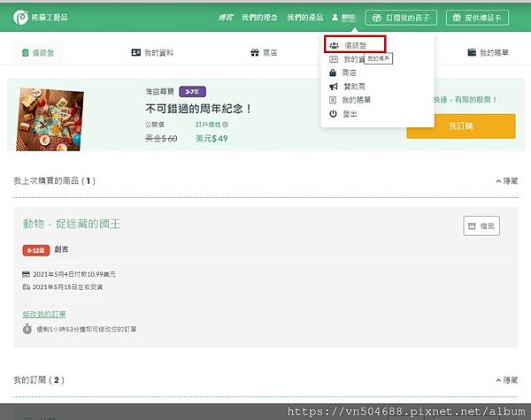Click the user account icon in the header
The height and width of the screenshot is (420, 531).
coord(335,18)
